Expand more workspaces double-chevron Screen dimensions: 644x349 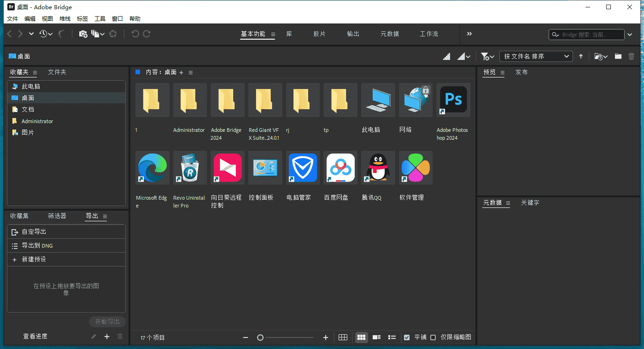(x=469, y=34)
